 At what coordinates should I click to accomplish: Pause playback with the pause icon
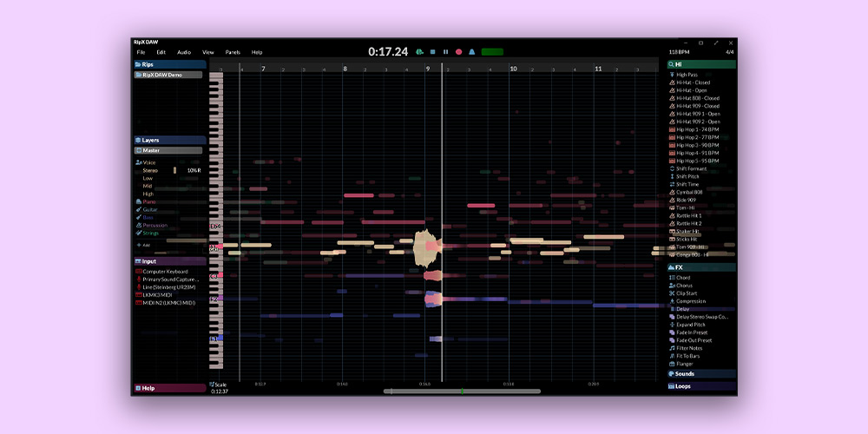coord(445,52)
